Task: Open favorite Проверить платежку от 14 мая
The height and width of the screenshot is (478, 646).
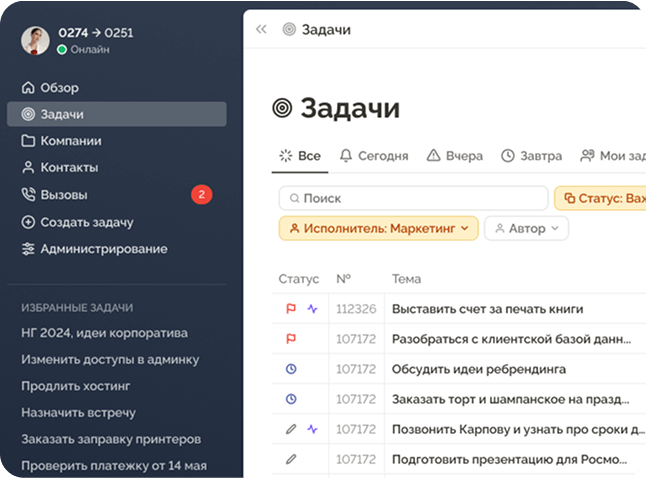Action: coord(114,466)
